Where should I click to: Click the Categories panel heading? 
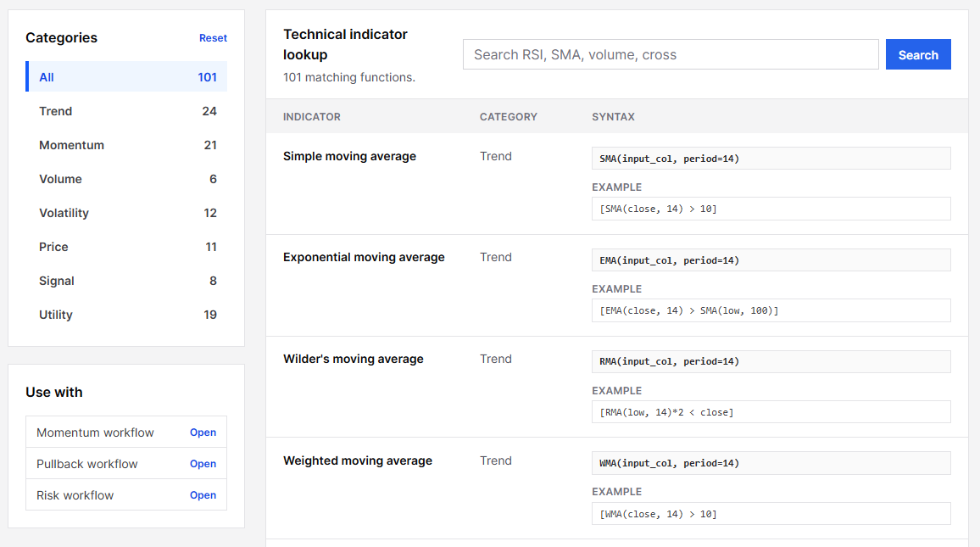(61, 37)
